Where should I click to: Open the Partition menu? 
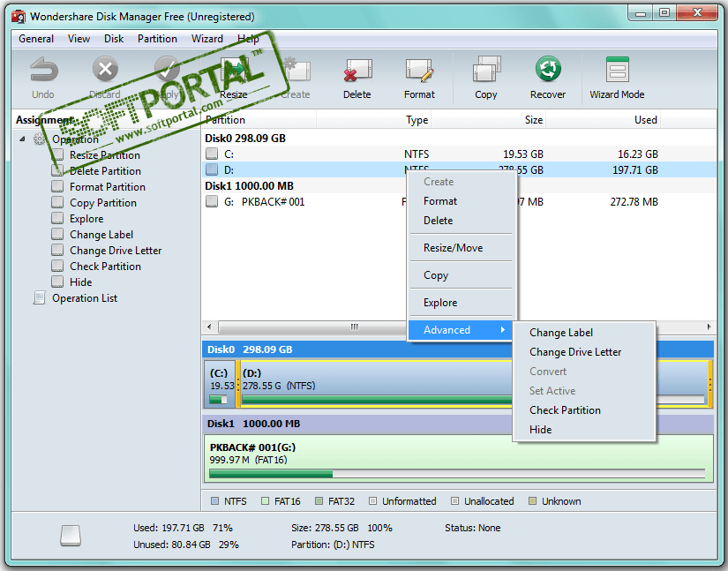point(157,39)
